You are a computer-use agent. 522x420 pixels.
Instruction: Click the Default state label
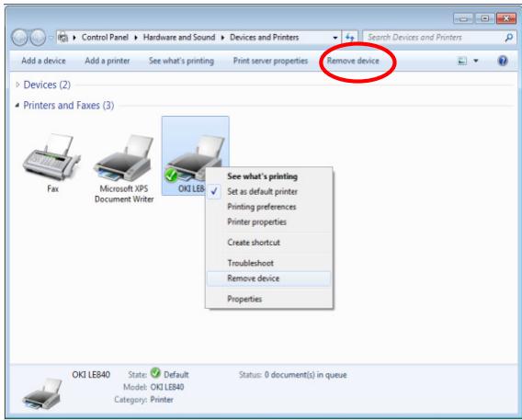(x=176, y=375)
